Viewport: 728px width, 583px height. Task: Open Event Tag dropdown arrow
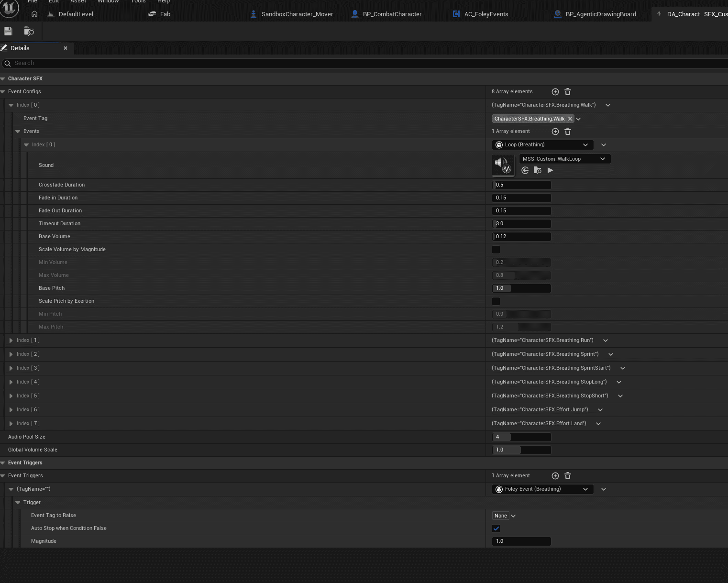[x=578, y=119]
